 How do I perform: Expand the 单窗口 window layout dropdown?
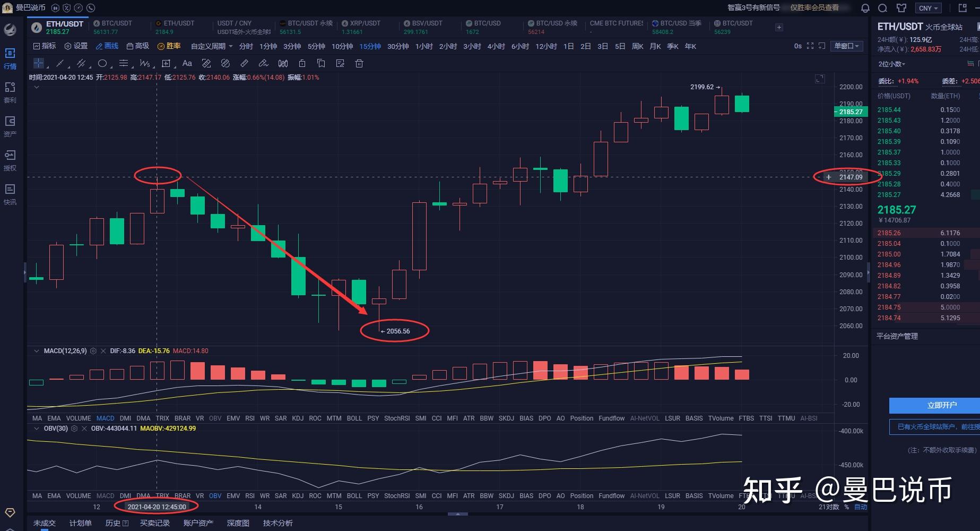846,46
